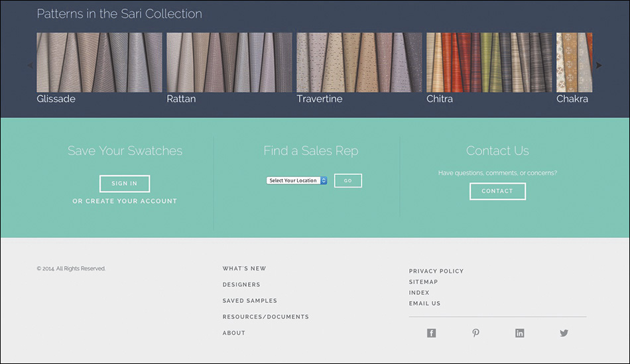Open the Privacy Policy link
The image size is (630, 364).
(436, 271)
